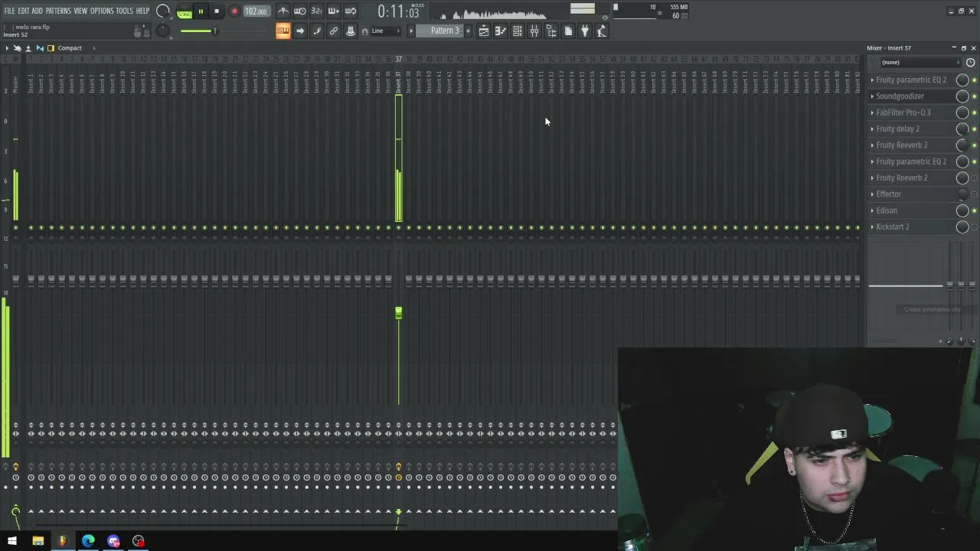The width and height of the screenshot is (980, 551).
Task: Mute the Master track green LED
Action: (x=15, y=227)
